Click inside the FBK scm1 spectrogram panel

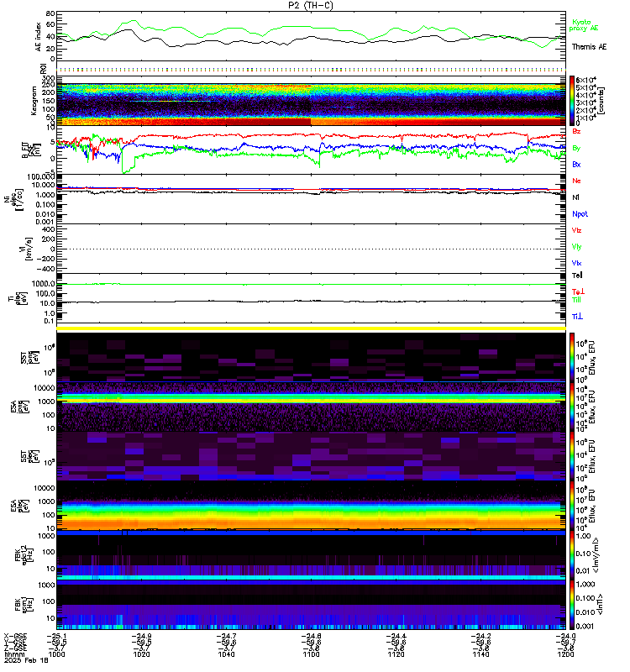click(x=311, y=605)
